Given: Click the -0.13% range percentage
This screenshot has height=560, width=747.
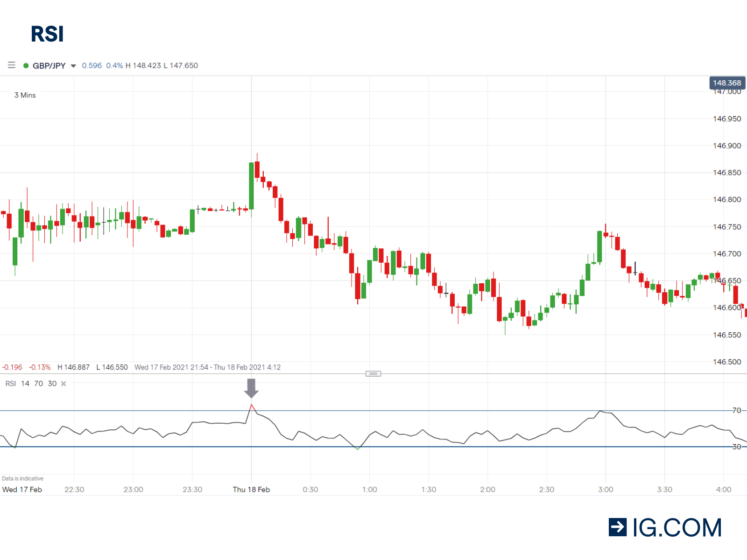Looking at the screenshot, I should (x=40, y=367).
